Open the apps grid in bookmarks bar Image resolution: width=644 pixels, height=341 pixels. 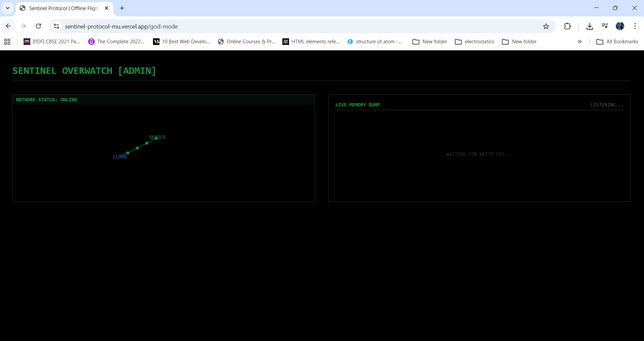pyautogui.click(x=7, y=42)
